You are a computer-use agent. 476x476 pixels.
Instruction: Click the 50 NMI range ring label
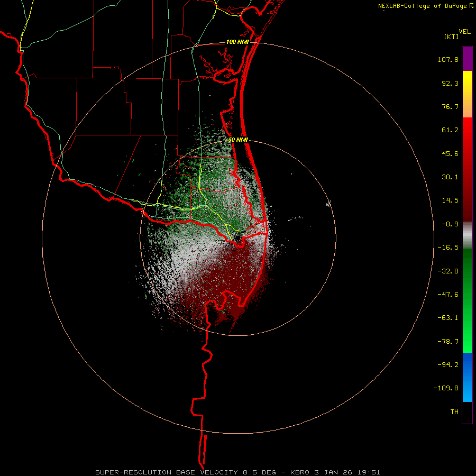238,140
